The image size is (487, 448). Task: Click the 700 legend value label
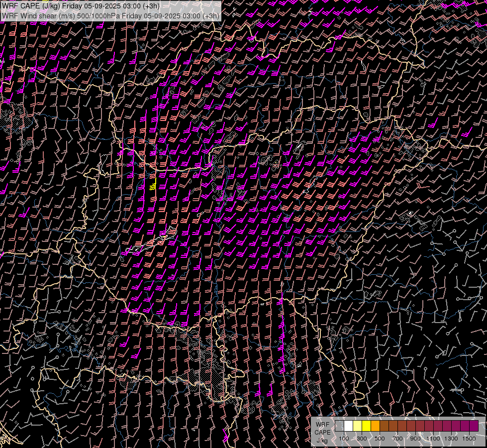[397, 439]
